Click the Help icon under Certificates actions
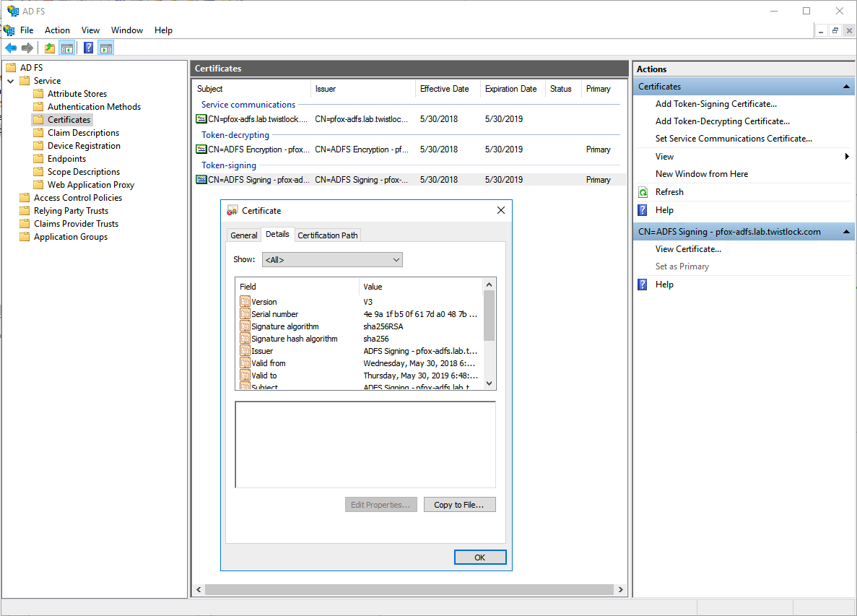 pyautogui.click(x=643, y=210)
